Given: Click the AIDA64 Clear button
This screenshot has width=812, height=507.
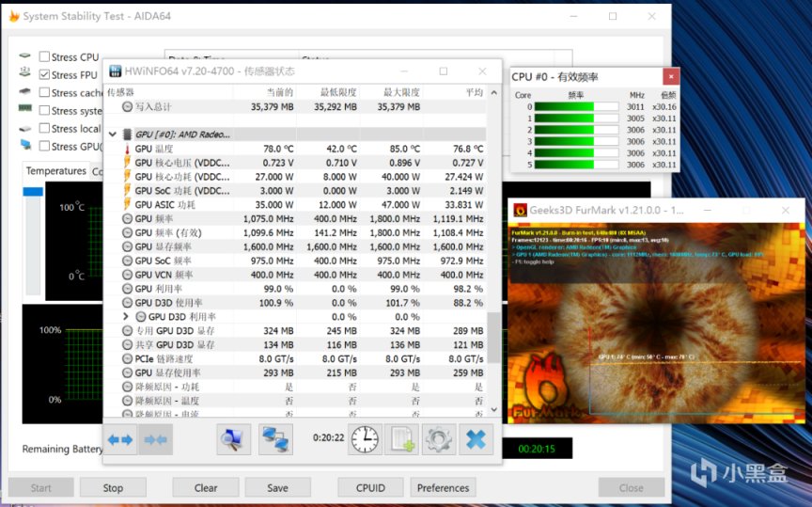Looking at the screenshot, I should coord(206,488).
